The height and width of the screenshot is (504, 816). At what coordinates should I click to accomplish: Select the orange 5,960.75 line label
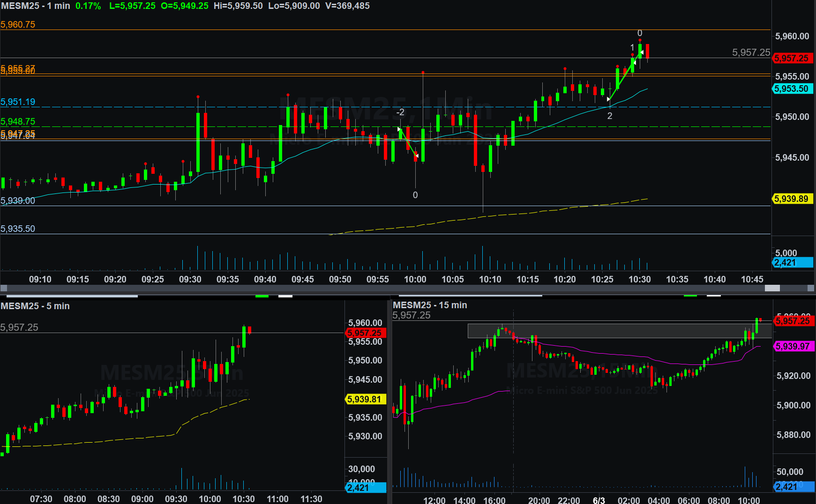[x=18, y=25]
